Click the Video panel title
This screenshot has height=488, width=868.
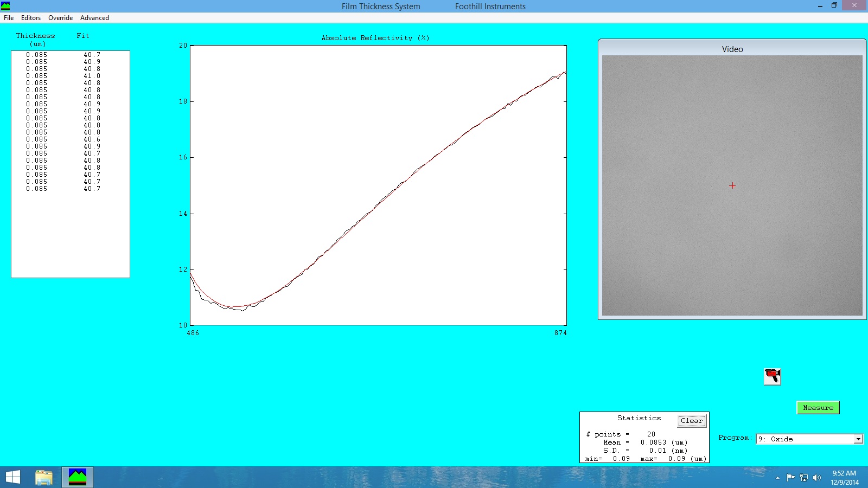(x=732, y=49)
